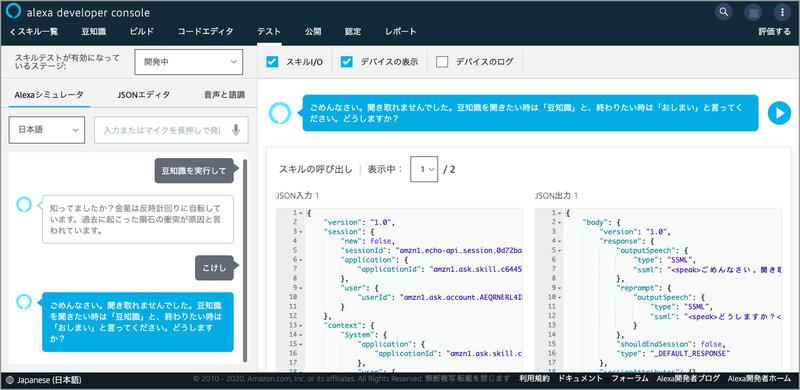Open the 利用規約 footer link
Screen dimensions: 800x390
click(534, 379)
